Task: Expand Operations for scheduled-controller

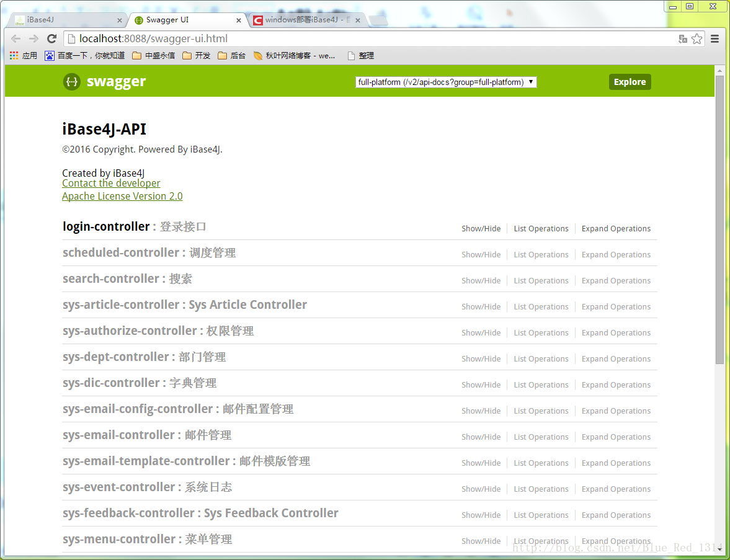Action: [616, 255]
